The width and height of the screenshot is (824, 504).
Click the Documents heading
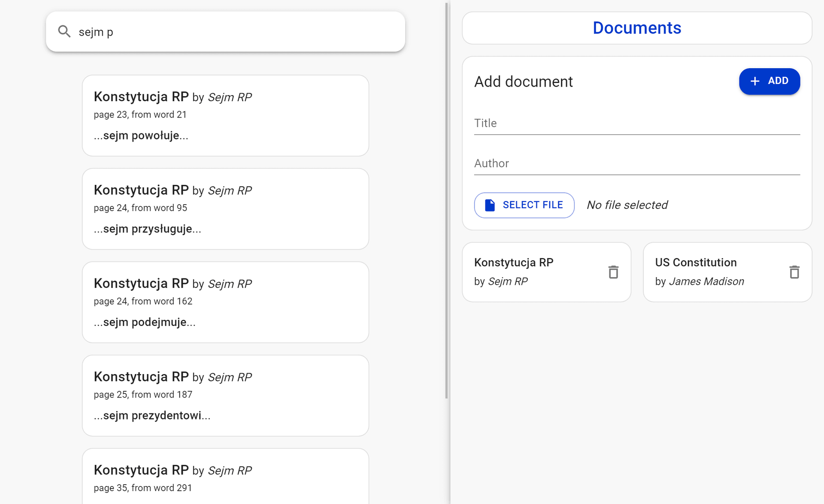coord(637,28)
